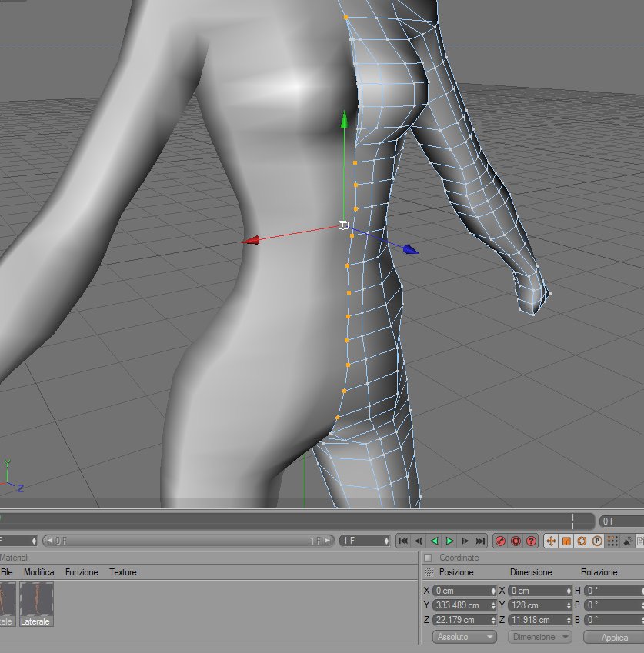Toggle parameter recording P icon
The width and height of the screenshot is (644, 653).
597,541
